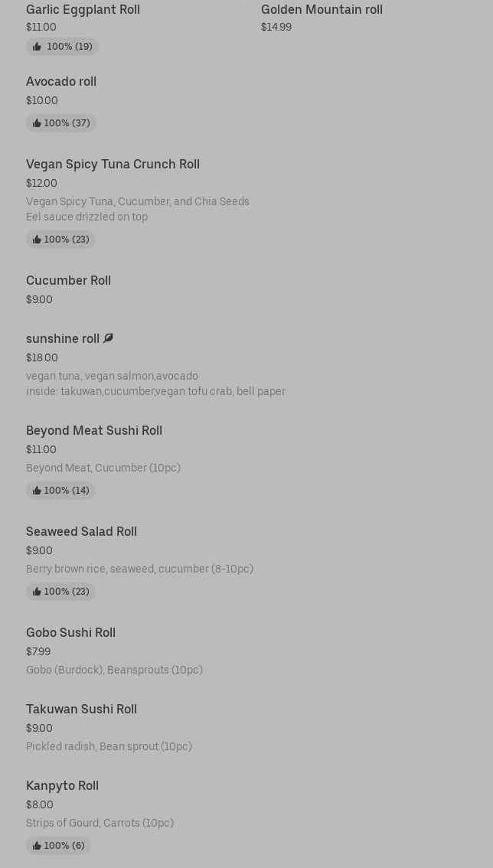The height and width of the screenshot is (868, 493).
Task: Click thumbs-up icon under Beyond Meat Sushi Roll
Action: point(37,491)
